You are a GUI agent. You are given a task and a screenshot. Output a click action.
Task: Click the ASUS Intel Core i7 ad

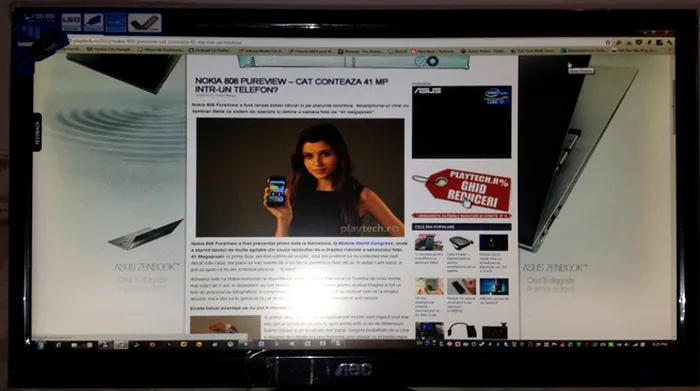coord(462,122)
